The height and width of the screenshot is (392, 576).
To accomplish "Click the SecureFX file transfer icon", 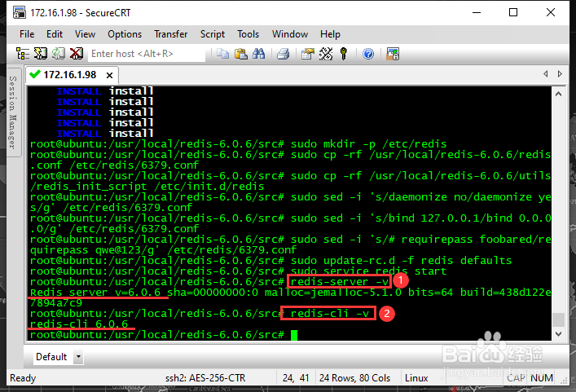I will pos(393,54).
